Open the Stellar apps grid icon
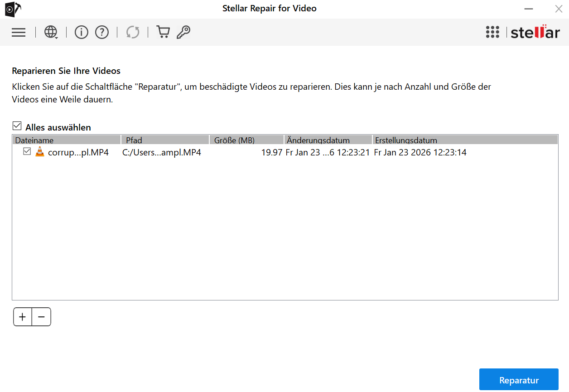Viewport: 569px width, 392px height. (x=492, y=32)
